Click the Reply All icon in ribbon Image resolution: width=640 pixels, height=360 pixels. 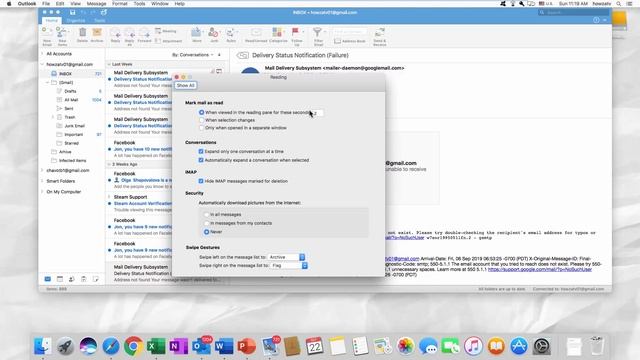point(129,33)
